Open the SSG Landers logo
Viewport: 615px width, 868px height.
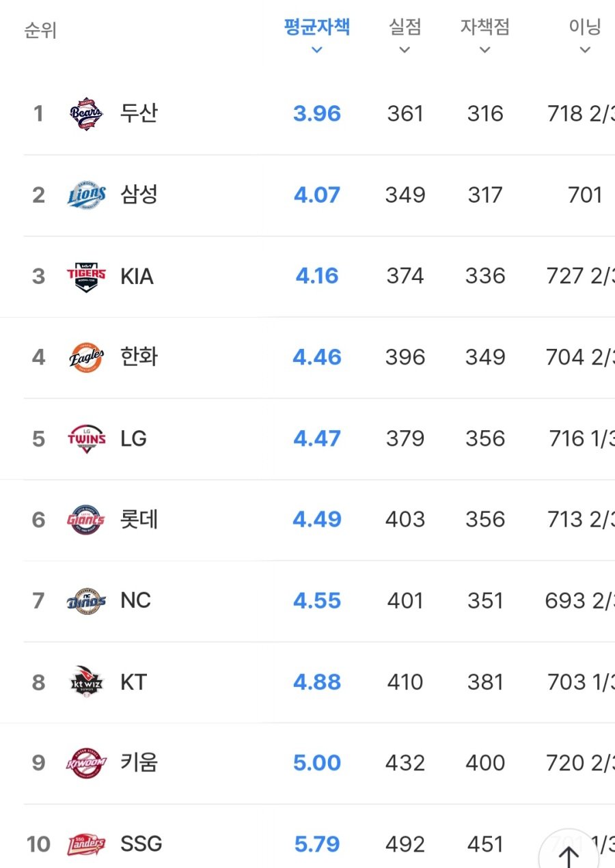tap(87, 845)
